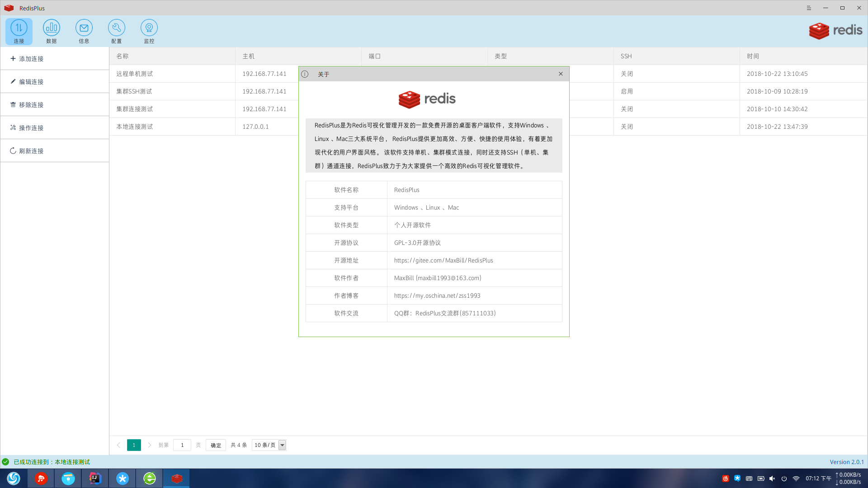The image size is (868, 488).
Task: Click the blue star tray icon
Action: point(737,478)
